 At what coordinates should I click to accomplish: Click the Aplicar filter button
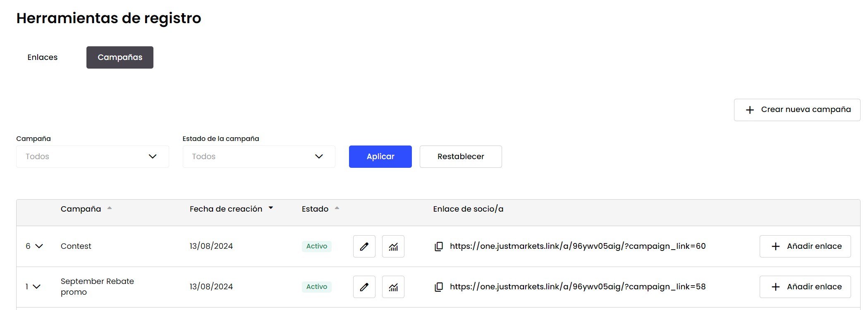380,157
